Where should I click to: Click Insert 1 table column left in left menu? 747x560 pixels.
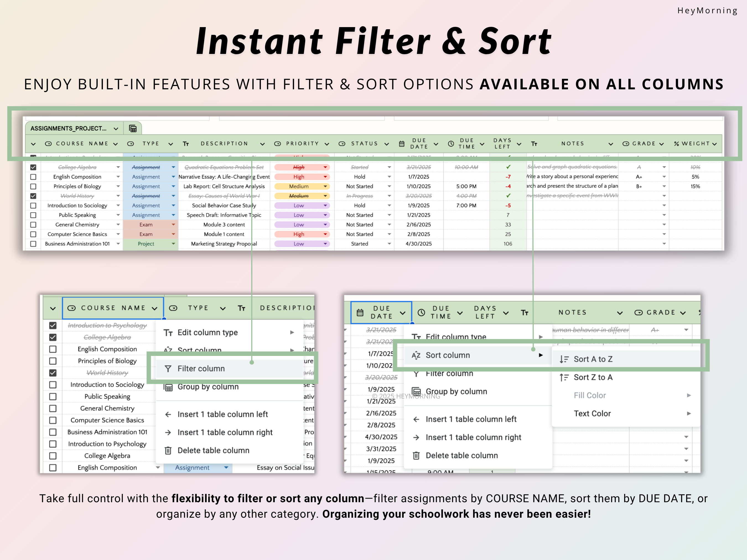pos(222,414)
